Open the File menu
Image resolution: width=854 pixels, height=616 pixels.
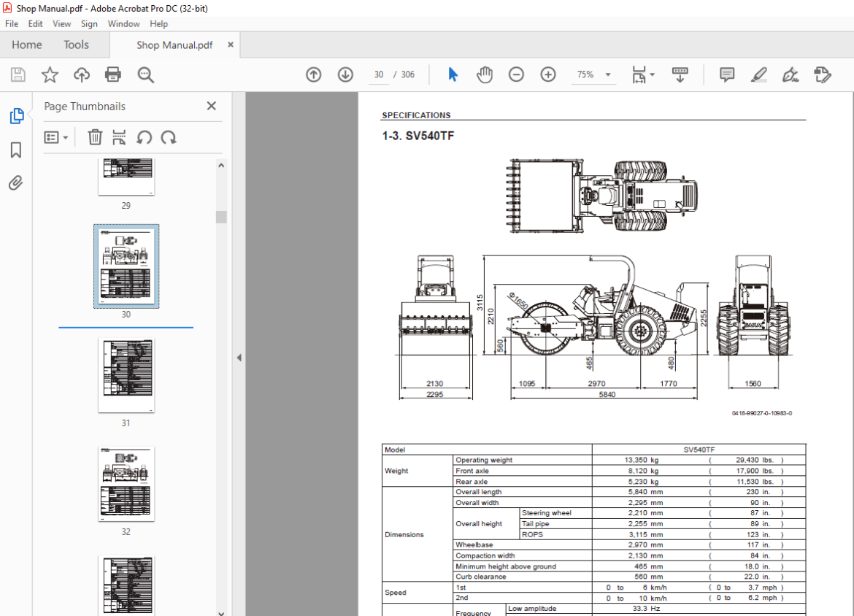click(x=12, y=24)
